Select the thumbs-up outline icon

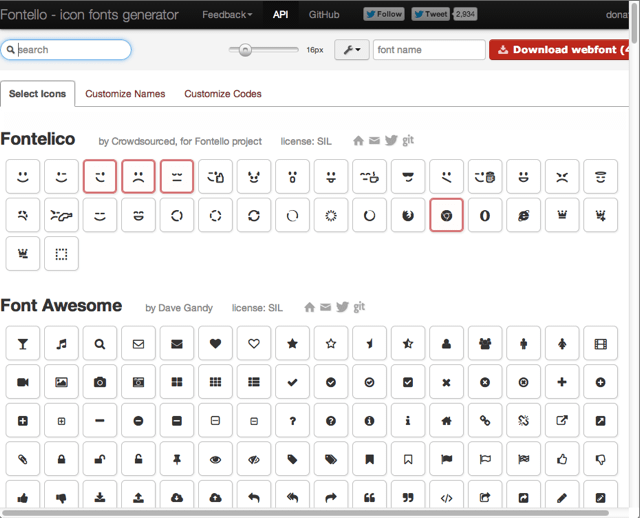tap(562, 459)
